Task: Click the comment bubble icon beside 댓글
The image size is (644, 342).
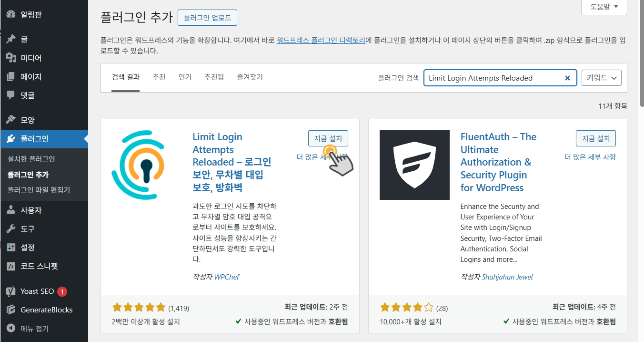Action: click(10, 95)
